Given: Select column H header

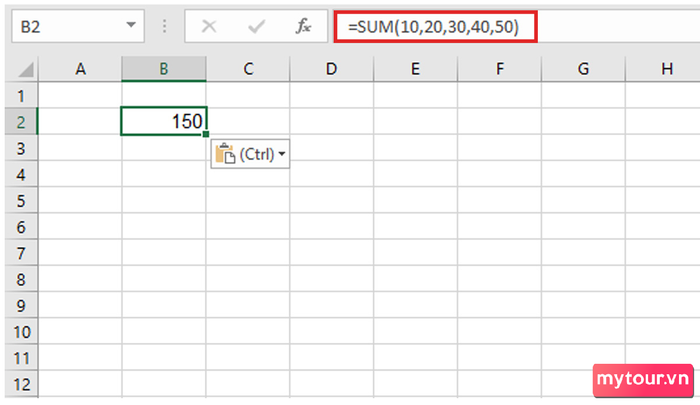Looking at the screenshot, I should pos(663,69).
